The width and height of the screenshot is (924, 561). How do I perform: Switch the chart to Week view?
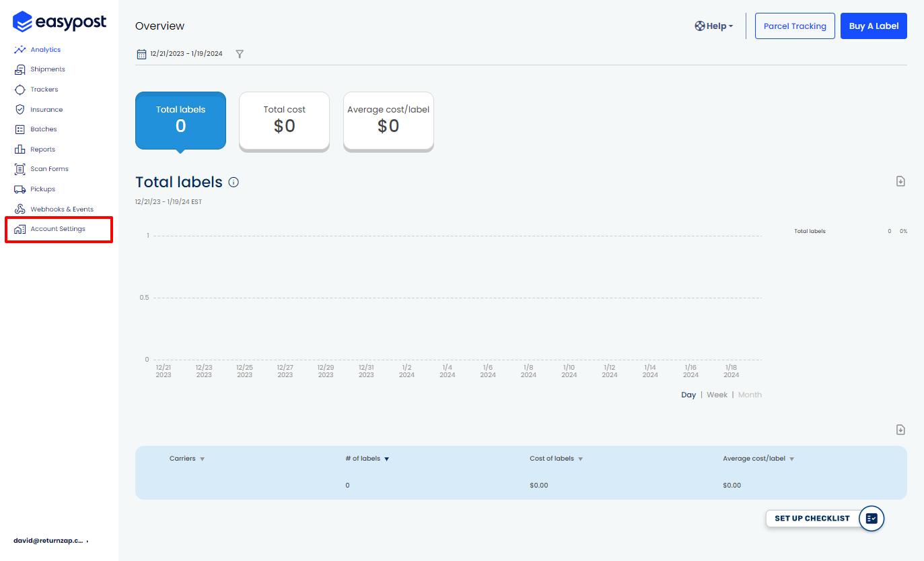click(717, 395)
